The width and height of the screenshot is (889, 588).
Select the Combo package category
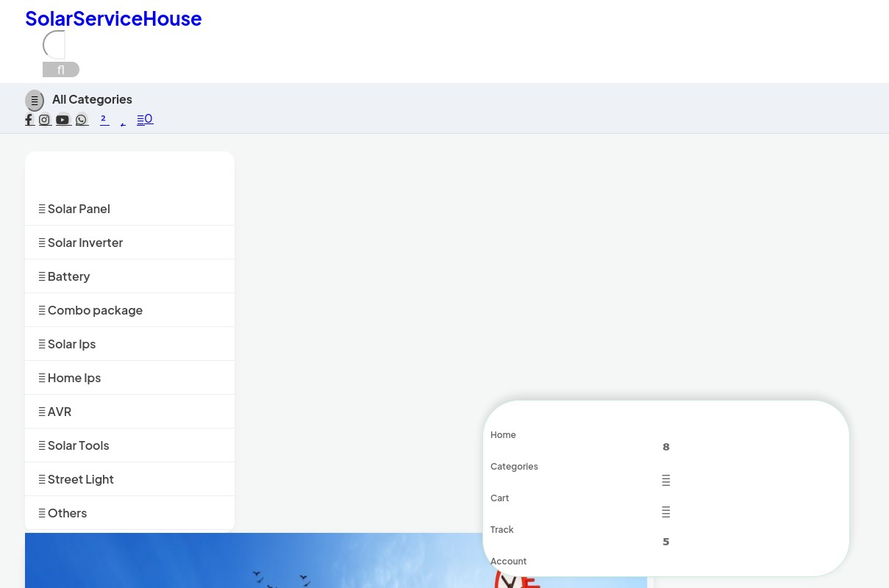[x=129, y=310]
